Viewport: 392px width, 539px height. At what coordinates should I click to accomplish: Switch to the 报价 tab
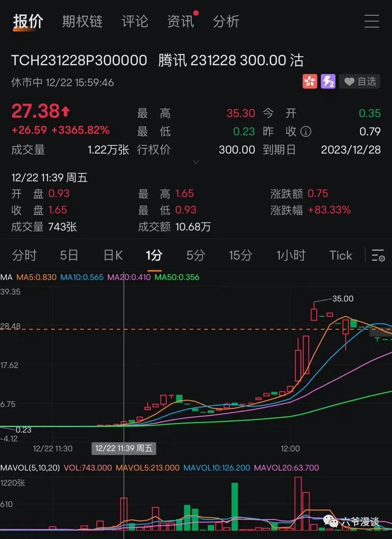coord(28,22)
